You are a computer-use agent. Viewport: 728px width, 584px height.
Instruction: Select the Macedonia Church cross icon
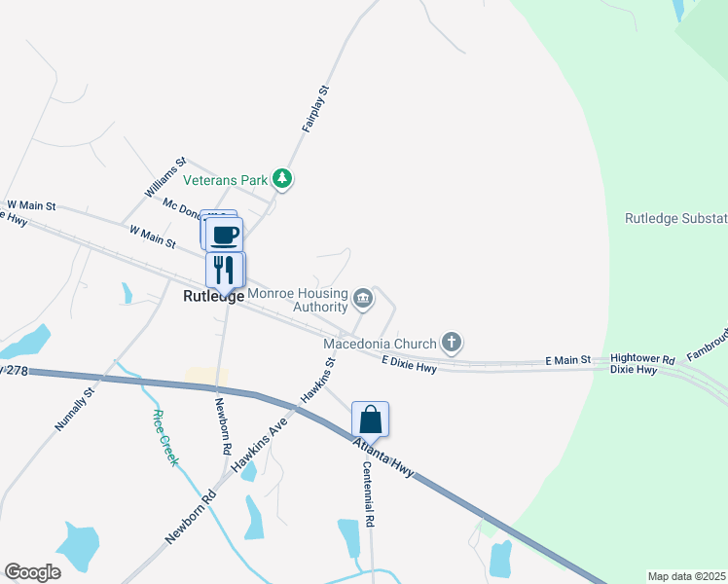[x=452, y=343]
